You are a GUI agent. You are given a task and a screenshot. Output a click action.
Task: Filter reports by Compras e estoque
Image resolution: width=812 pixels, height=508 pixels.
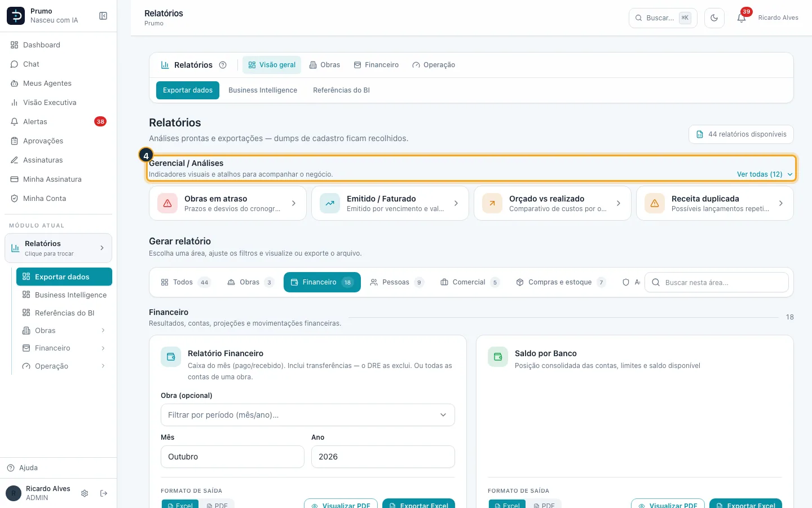(x=561, y=282)
